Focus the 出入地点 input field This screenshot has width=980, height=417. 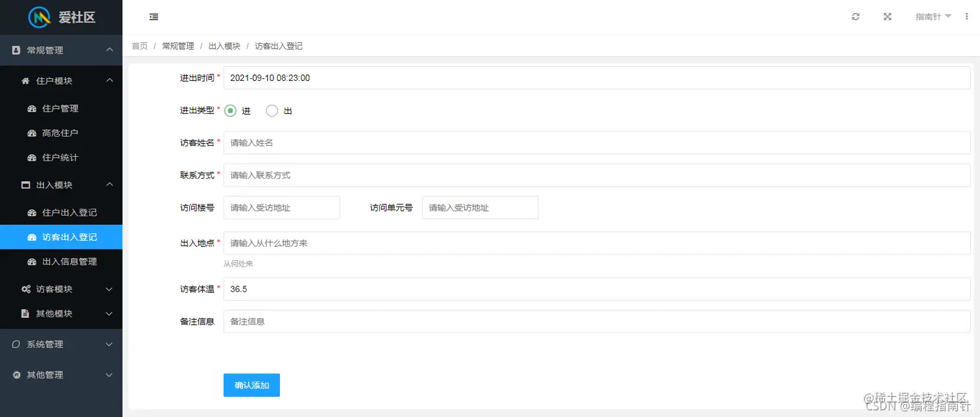coord(597,243)
